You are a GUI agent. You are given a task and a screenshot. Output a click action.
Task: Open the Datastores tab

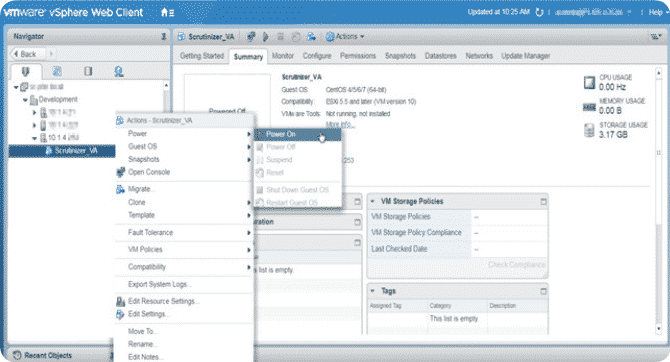click(441, 56)
